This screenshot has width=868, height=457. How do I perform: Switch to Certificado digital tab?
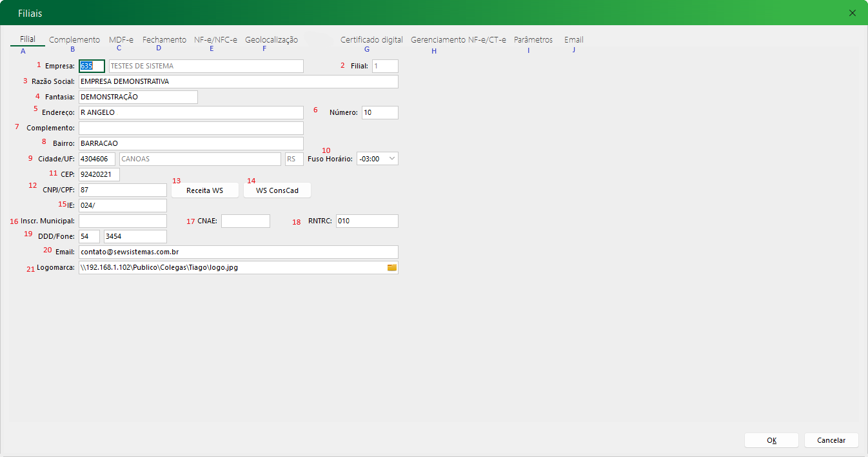point(371,40)
